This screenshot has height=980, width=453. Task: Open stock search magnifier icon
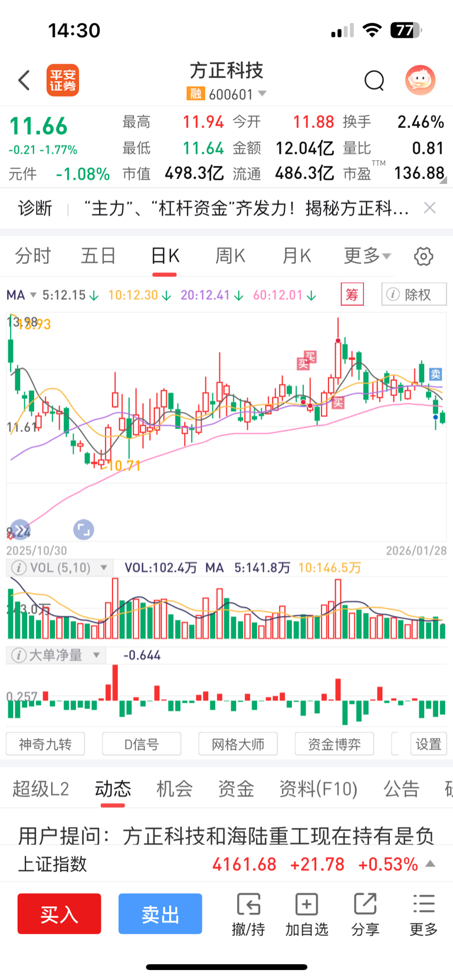click(x=374, y=80)
